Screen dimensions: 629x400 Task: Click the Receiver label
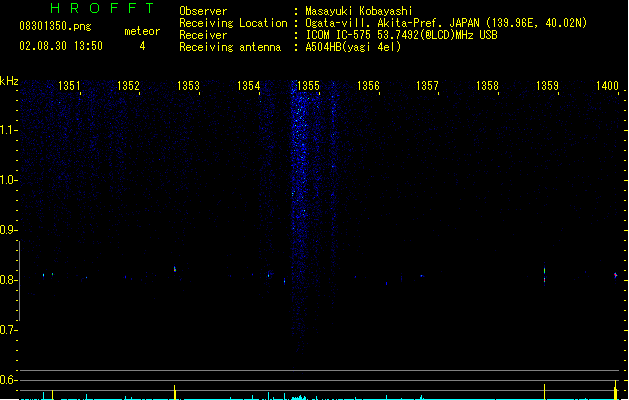(x=203, y=35)
